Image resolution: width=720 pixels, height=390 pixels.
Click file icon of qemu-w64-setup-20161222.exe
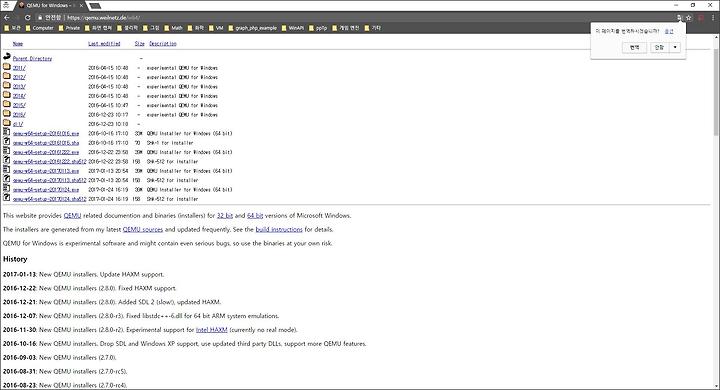pyautogui.click(x=7, y=151)
